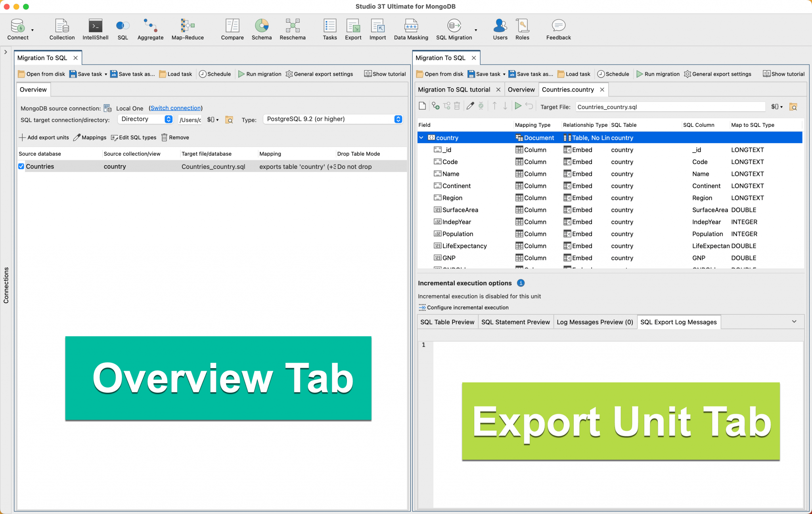Click Add export units button
The image size is (812, 514).
44,138
